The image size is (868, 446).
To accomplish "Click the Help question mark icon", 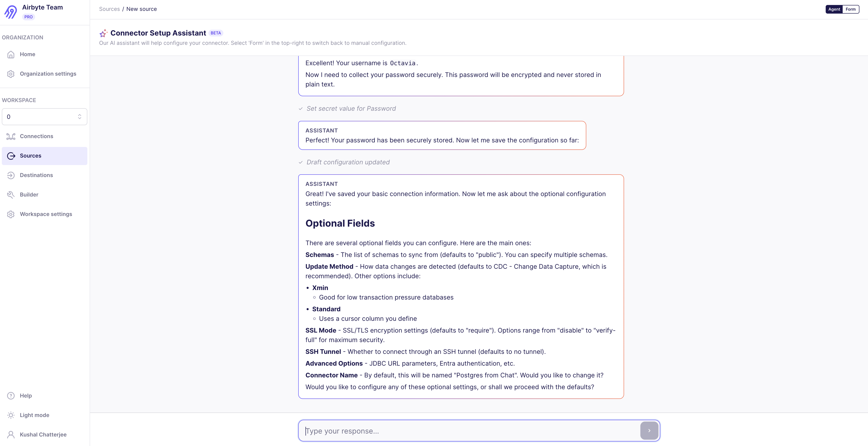I will click(x=11, y=396).
